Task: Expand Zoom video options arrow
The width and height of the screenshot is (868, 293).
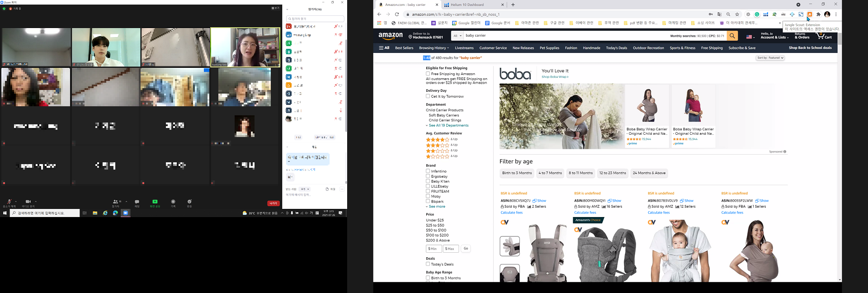Action: [36, 202]
